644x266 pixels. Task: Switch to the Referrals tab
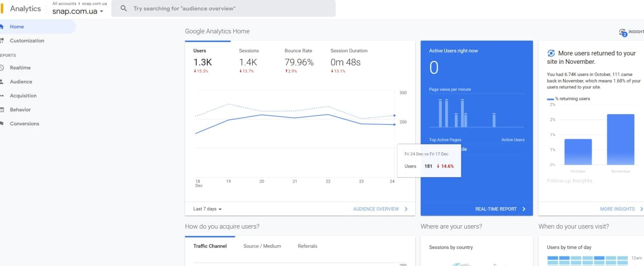pyautogui.click(x=307, y=246)
